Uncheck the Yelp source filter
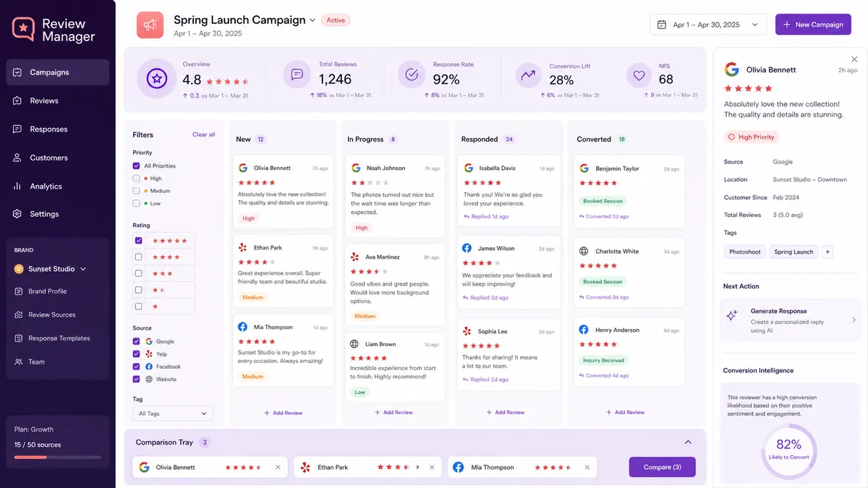 [x=136, y=354]
